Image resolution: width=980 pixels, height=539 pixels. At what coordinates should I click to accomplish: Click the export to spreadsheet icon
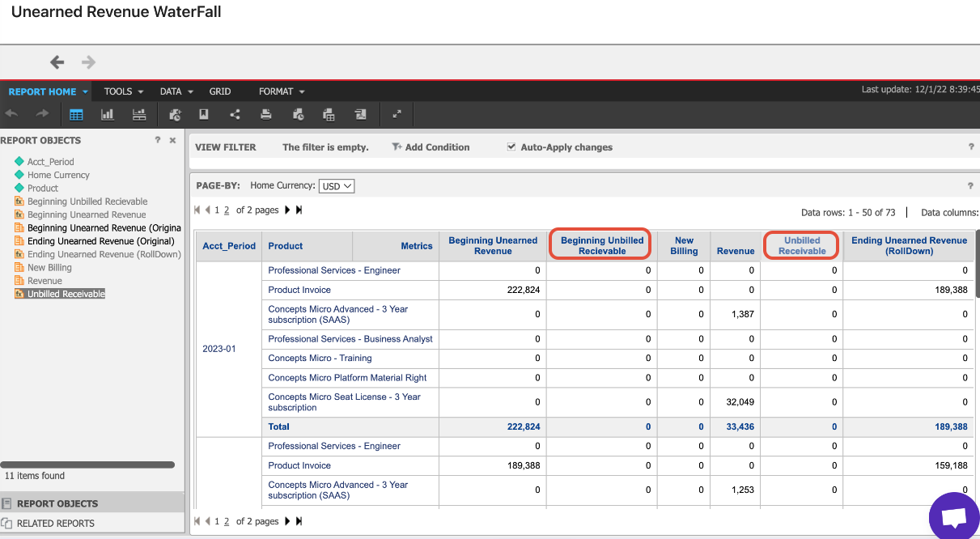(329, 114)
